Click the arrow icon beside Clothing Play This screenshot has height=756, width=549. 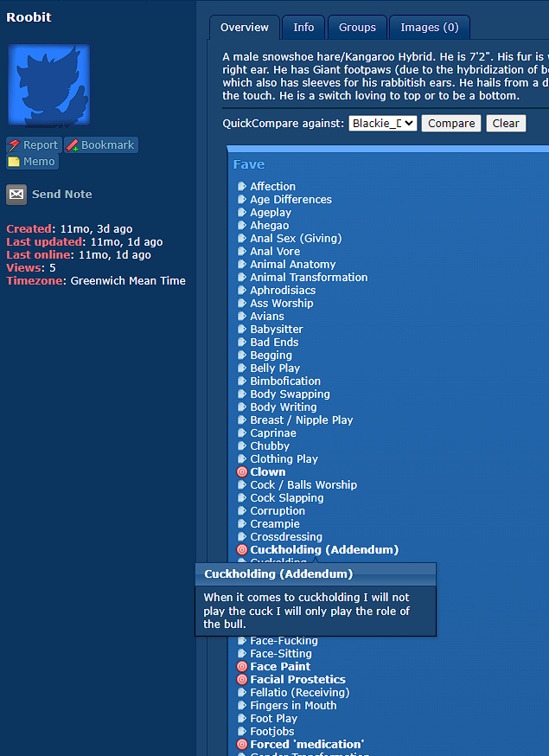tap(242, 459)
